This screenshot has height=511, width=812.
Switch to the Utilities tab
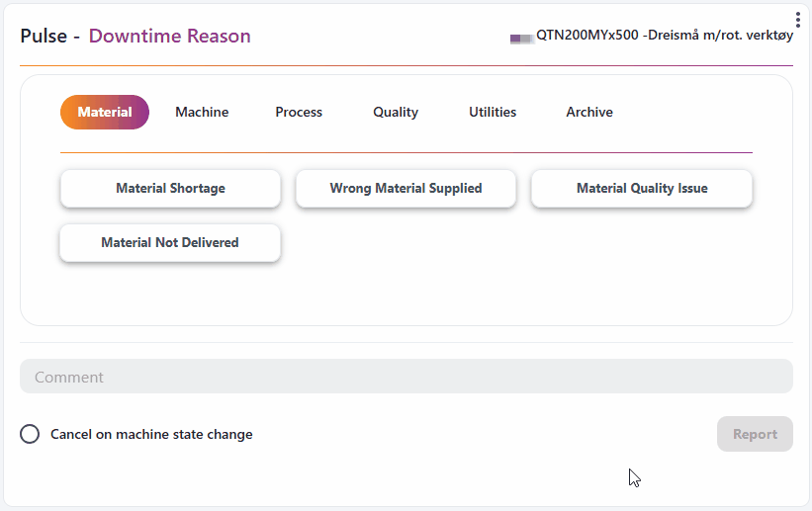click(493, 113)
